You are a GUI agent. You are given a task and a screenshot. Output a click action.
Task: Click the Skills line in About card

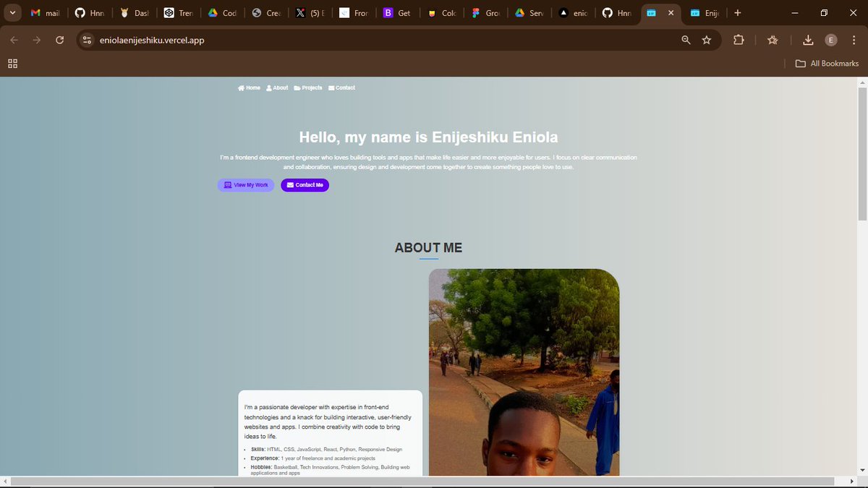click(326, 450)
